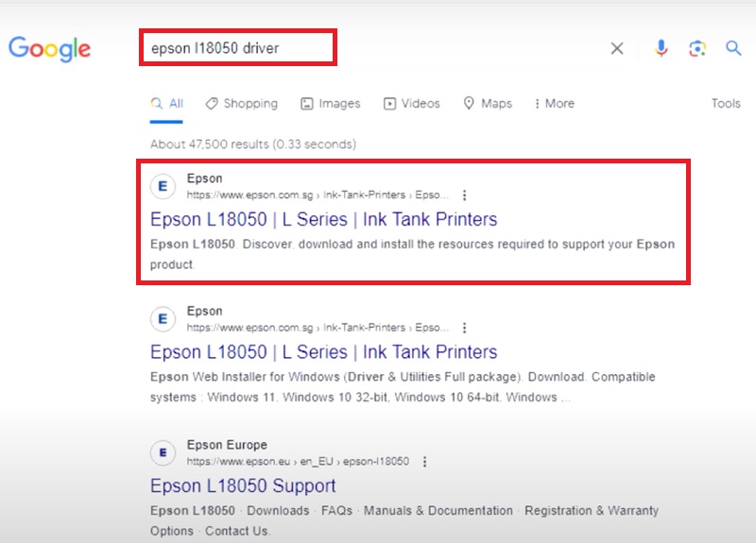756x543 pixels.
Task: Click the 'About 47,500 results' text
Action: (253, 144)
